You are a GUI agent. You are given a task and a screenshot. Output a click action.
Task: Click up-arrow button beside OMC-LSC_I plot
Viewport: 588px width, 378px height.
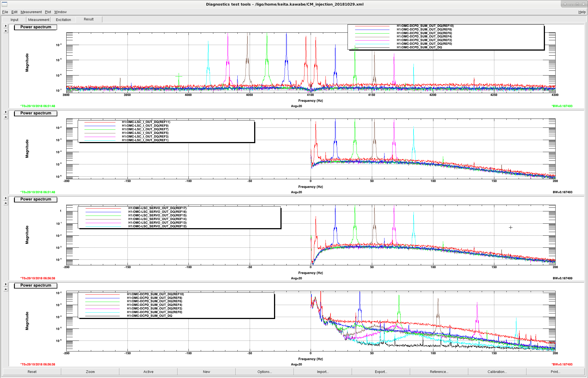pos(6,117)
